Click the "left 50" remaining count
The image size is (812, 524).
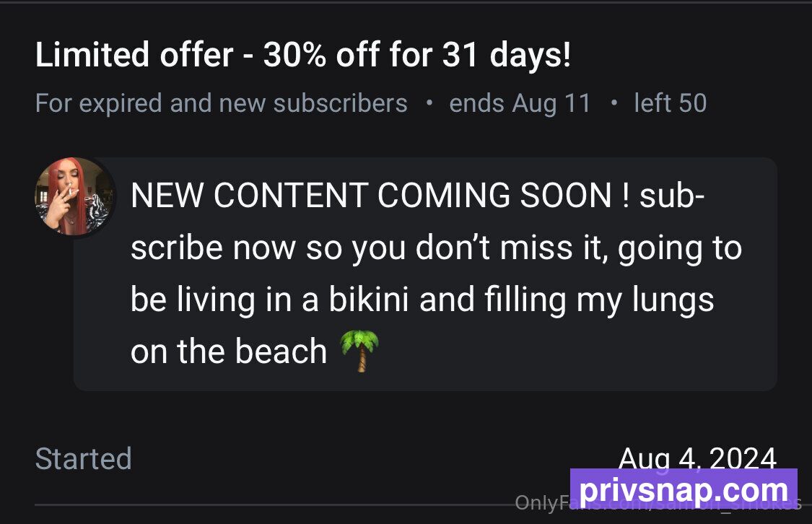click(x=670, y=103)
